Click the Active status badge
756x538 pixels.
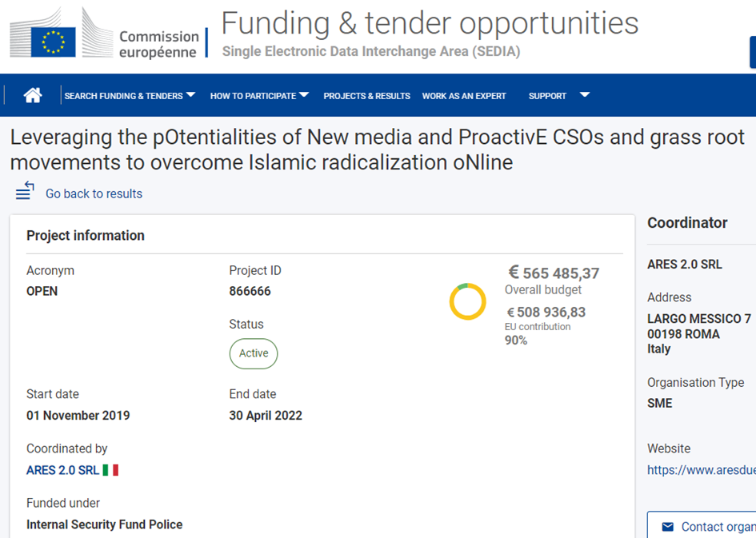coord(254,353)
